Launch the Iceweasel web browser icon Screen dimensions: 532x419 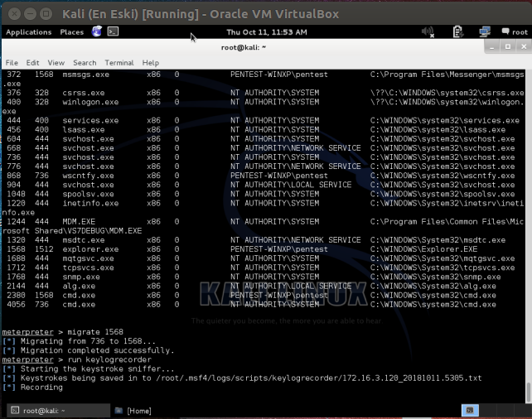click(97, 31)
